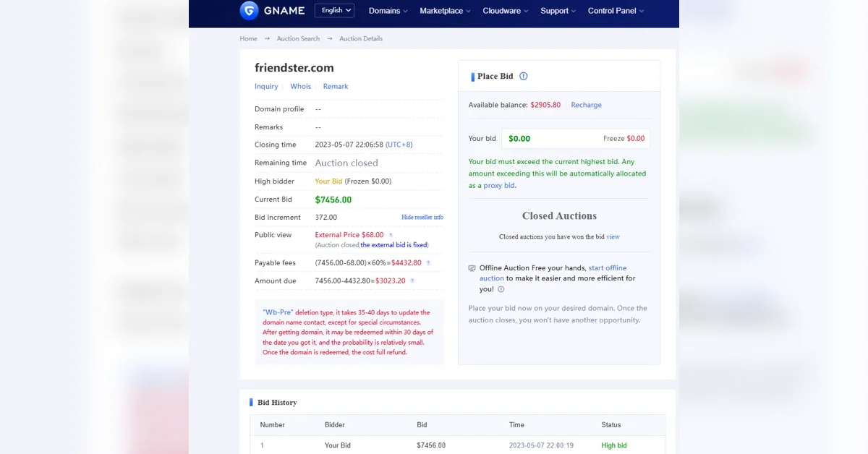
Task: Go to Auction Search breadcrumb
Action: [x=298, y=38]
